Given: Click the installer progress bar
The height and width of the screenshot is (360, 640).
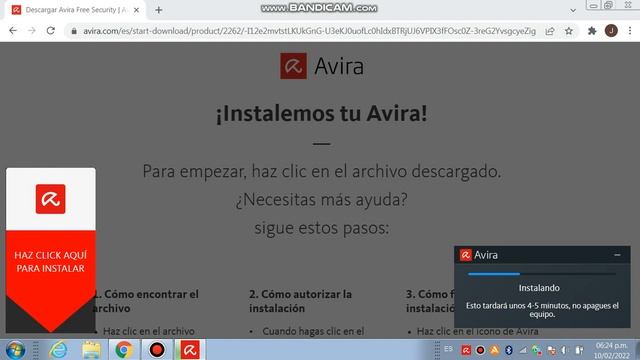Looking at the screenshot, I should click(542, 274).
